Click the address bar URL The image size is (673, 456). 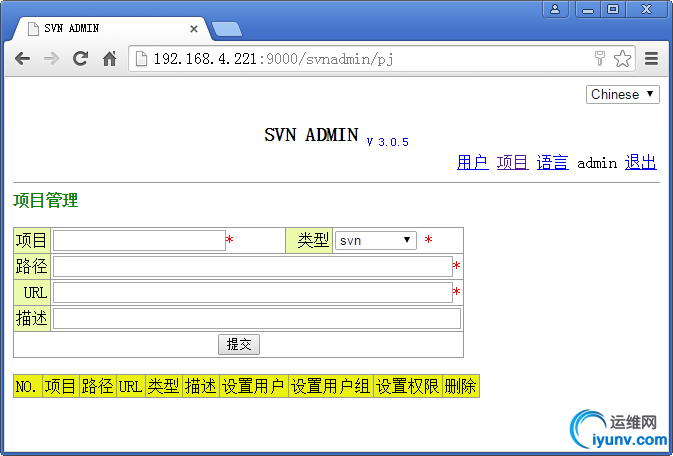click(x=273, y=59)
